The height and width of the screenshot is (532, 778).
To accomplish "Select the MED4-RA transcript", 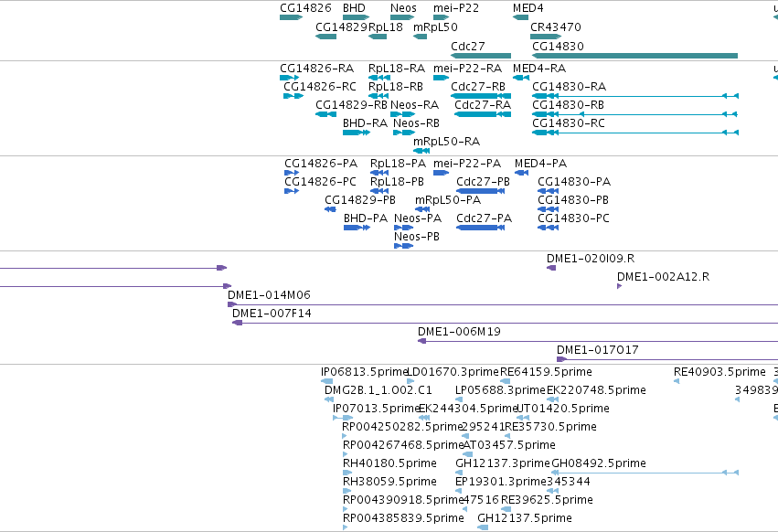I will (x=521, y=78).
